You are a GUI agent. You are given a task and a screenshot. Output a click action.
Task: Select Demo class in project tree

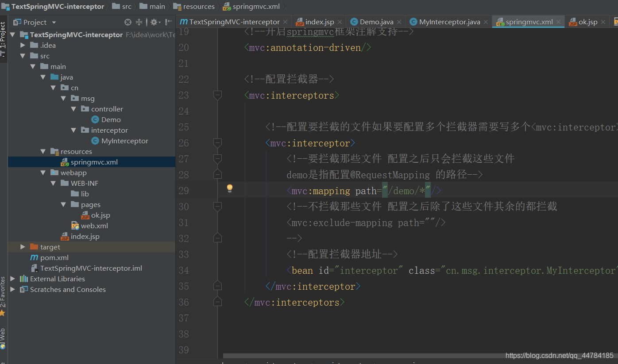(111, 119)
